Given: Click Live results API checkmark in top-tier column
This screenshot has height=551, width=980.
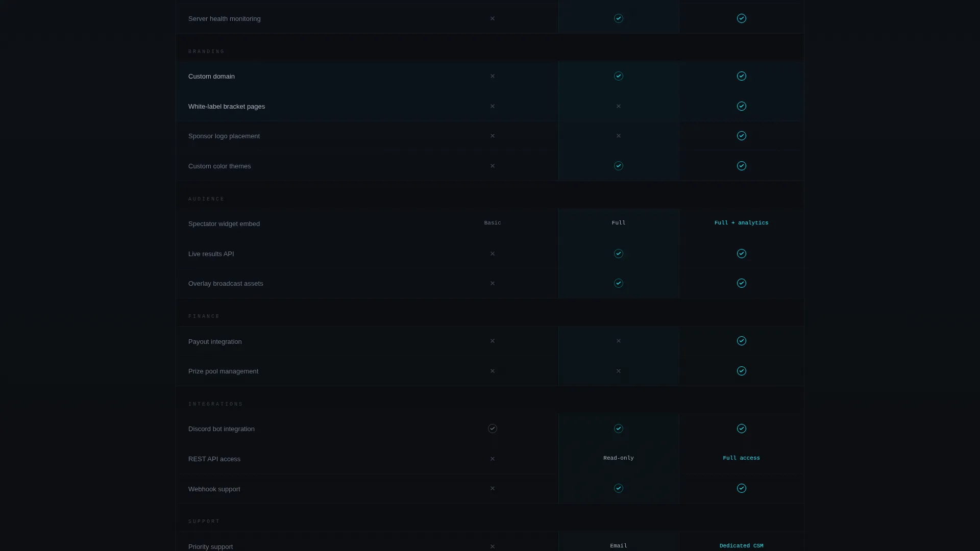Looking at the screenshot, I should point(742,254).
